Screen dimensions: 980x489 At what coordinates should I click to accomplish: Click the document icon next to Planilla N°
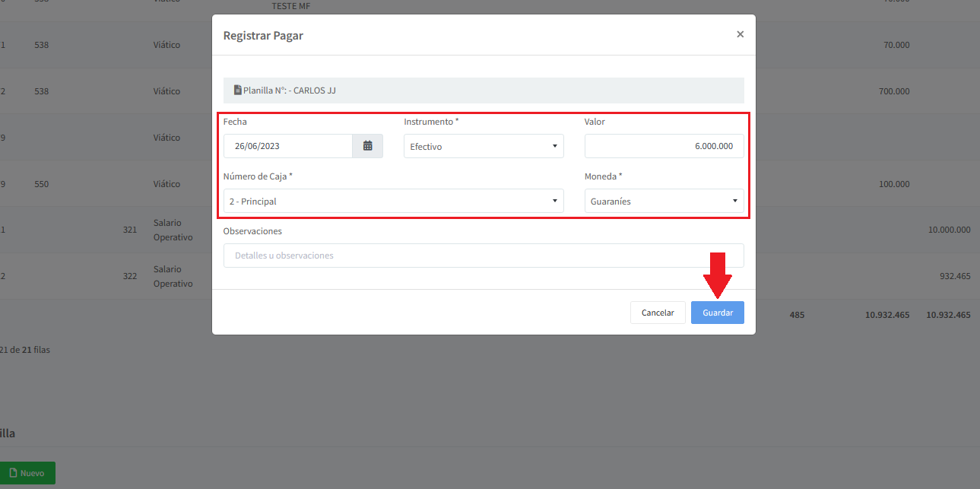click(237, 90)
